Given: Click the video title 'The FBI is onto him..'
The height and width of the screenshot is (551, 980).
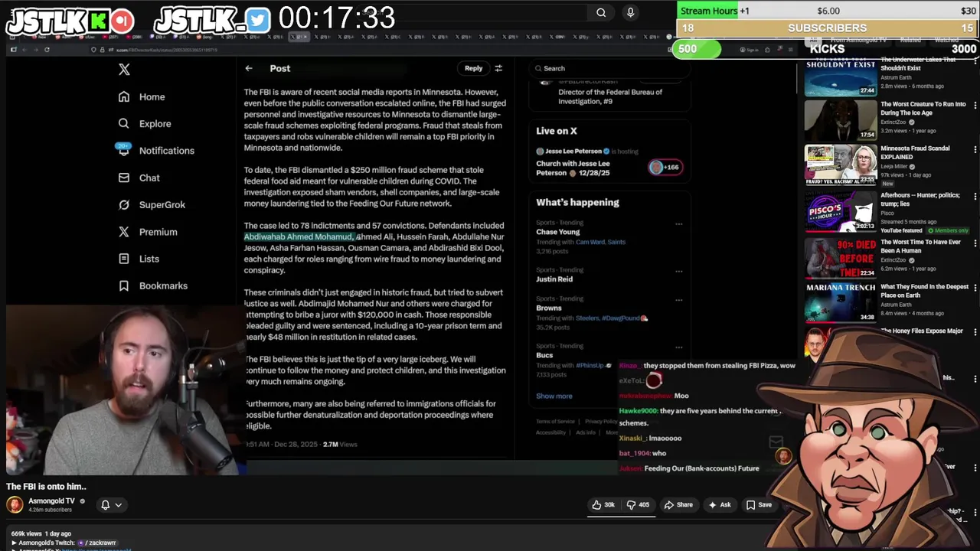Looking at the screenshot, I should (x=46, y=486).
